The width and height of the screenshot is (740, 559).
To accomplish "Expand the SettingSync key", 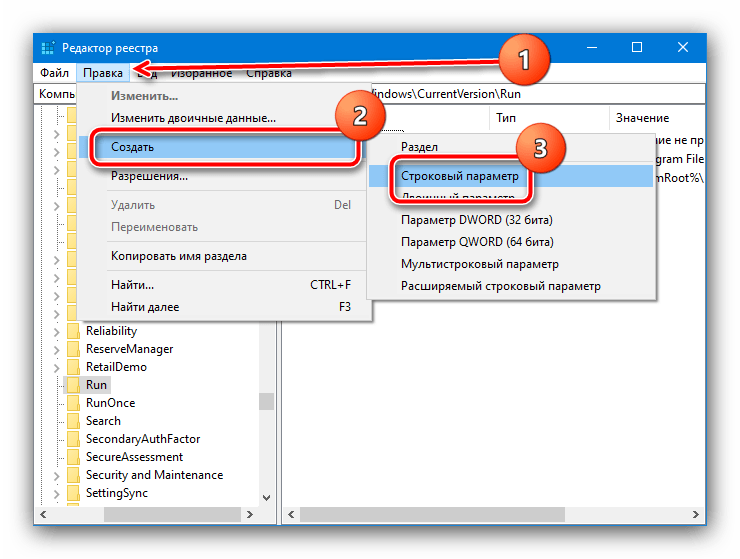I will [57, 494].
